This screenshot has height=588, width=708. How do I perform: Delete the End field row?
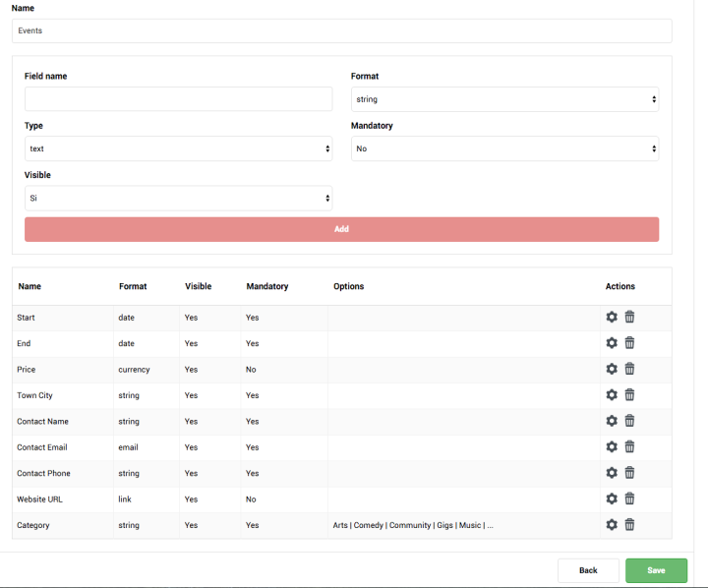629,343
